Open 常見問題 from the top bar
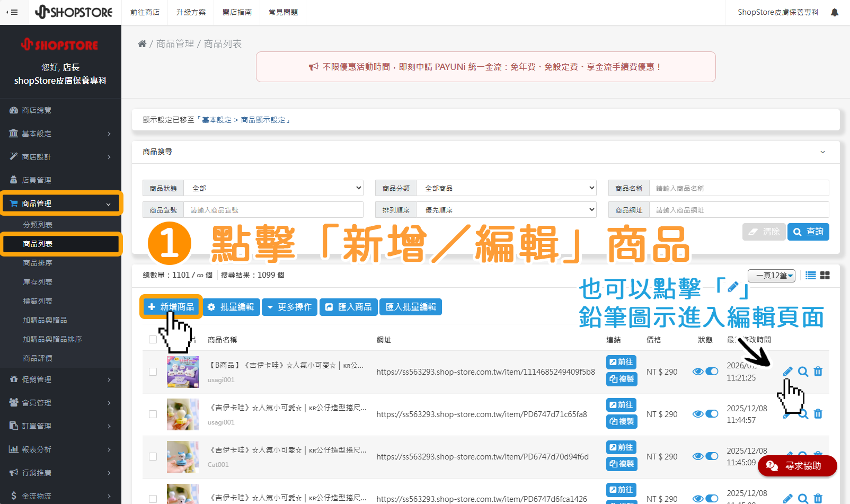This screenshot has width=850, height=504. (282, 12)
